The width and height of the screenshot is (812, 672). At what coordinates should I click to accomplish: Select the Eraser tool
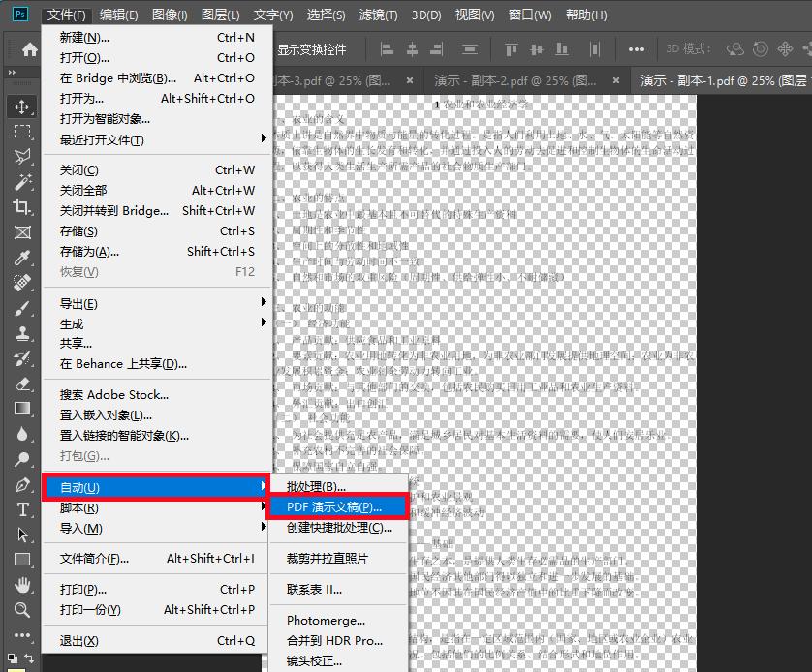pos(21,383)
